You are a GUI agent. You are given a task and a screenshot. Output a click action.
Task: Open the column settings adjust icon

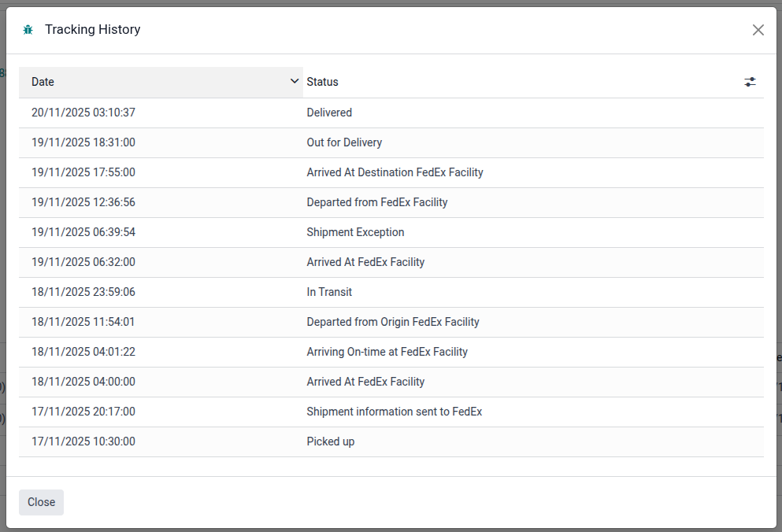pyautogui.click(x=750, y=82)
